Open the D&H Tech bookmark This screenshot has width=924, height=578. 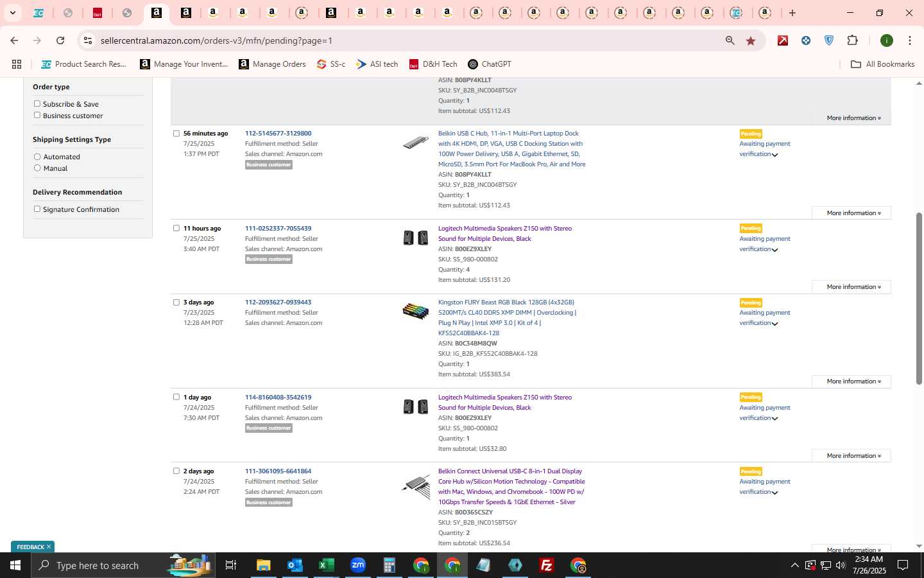[x=433, y=64]
